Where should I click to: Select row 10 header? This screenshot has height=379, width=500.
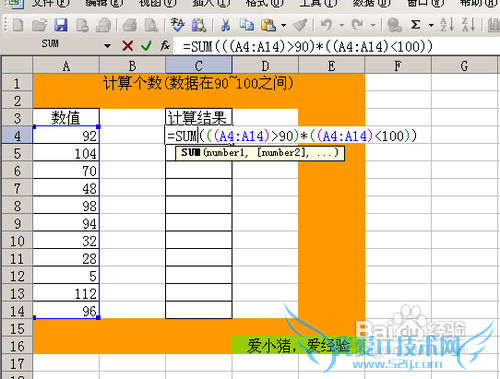tap(17, 241)
